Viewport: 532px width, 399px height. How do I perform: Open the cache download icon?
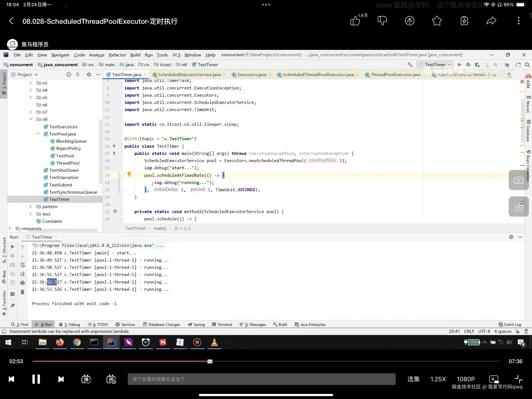coord(464,21)
